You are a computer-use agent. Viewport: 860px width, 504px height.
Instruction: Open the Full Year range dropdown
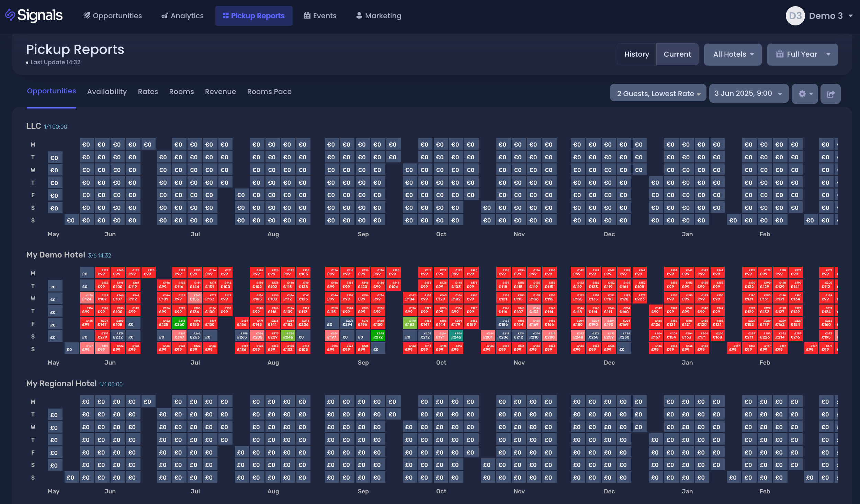(802, 54)
